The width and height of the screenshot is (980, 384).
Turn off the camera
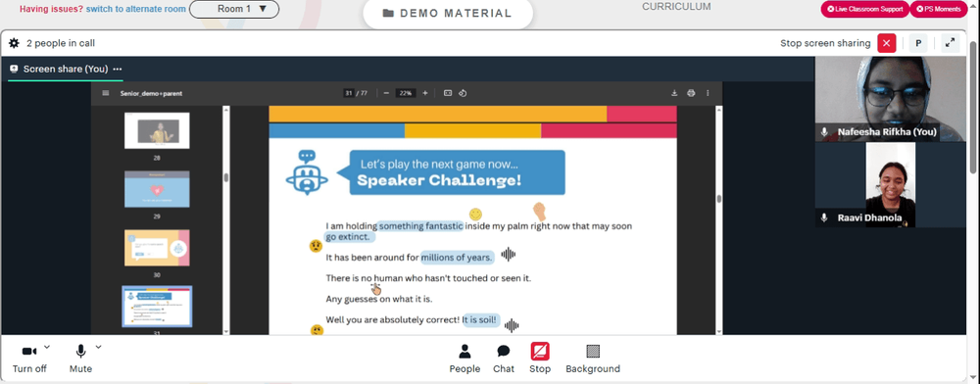tap(29, 359)
